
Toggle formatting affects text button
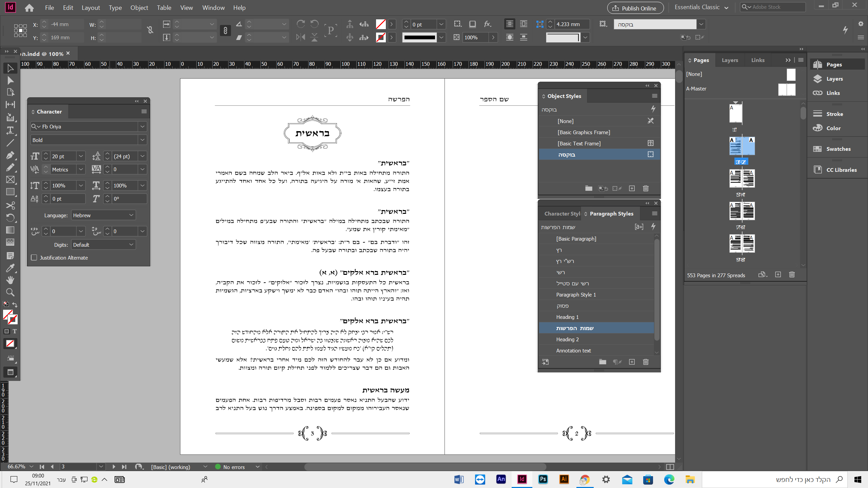(x=15, y=331)
